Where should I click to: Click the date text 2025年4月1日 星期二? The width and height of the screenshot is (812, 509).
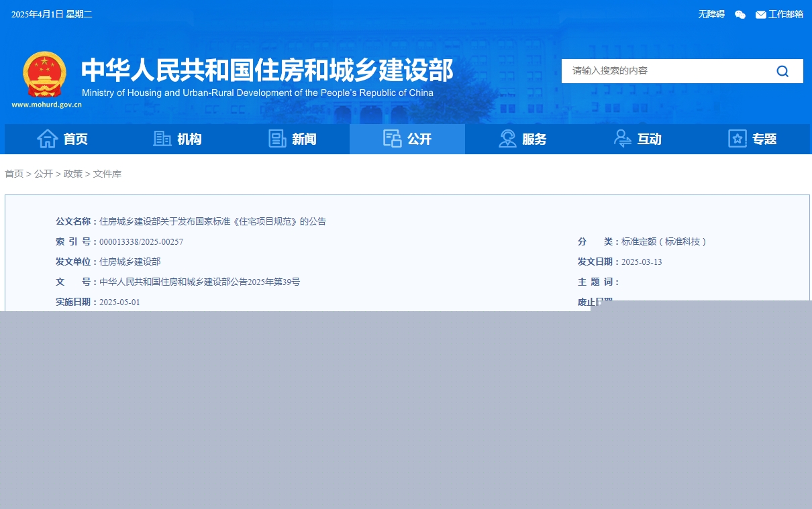[52, 15]
